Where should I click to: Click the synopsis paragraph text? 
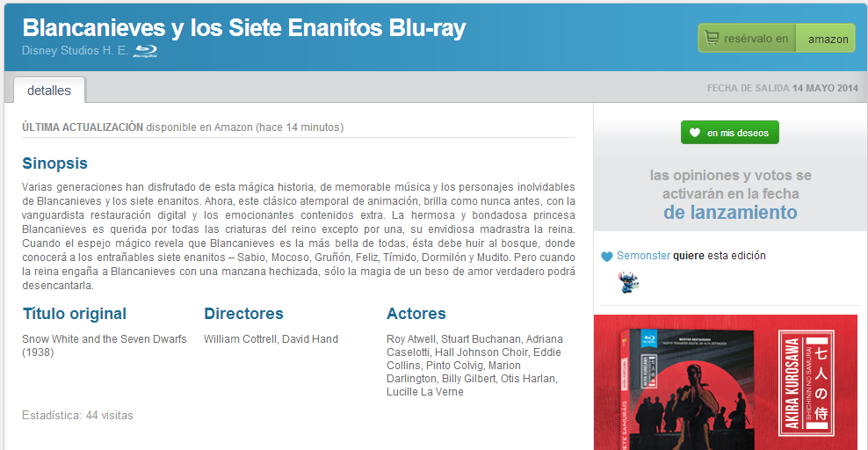[x=299, y=236]
